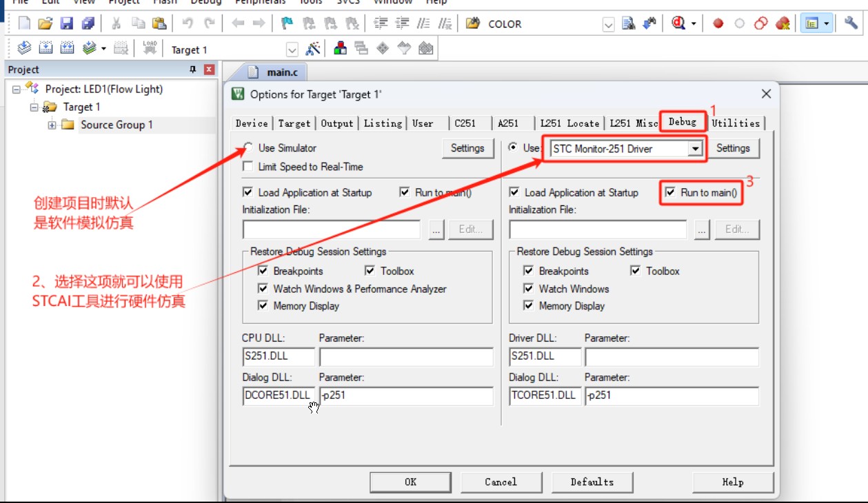
Task: Click the incremental find binoculars icon
Action: coord(649,23)
